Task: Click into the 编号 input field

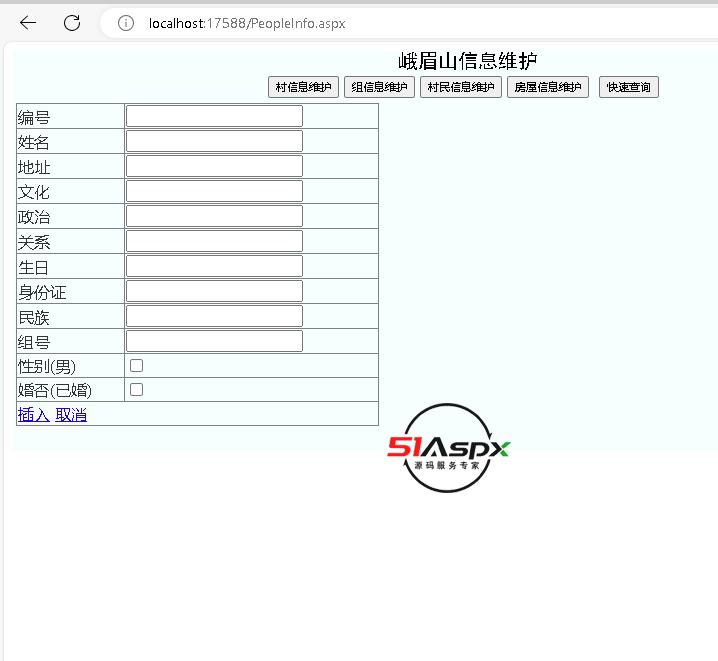Action: pos(214,116)
